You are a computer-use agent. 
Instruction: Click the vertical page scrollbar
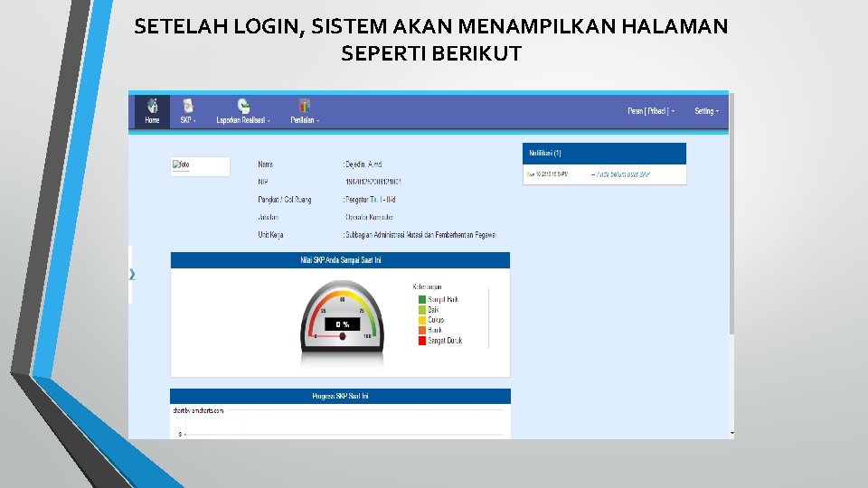coord(731,213)
